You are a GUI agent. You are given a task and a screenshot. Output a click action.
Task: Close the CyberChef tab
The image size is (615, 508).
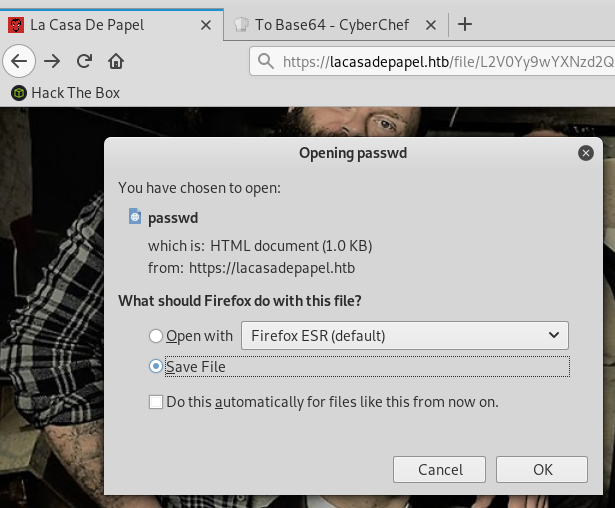436,25
